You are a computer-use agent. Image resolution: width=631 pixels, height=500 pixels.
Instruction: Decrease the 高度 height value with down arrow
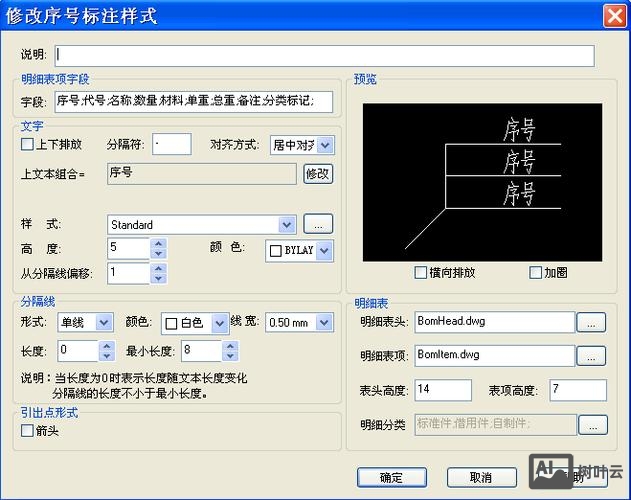(x=159, y=254)
